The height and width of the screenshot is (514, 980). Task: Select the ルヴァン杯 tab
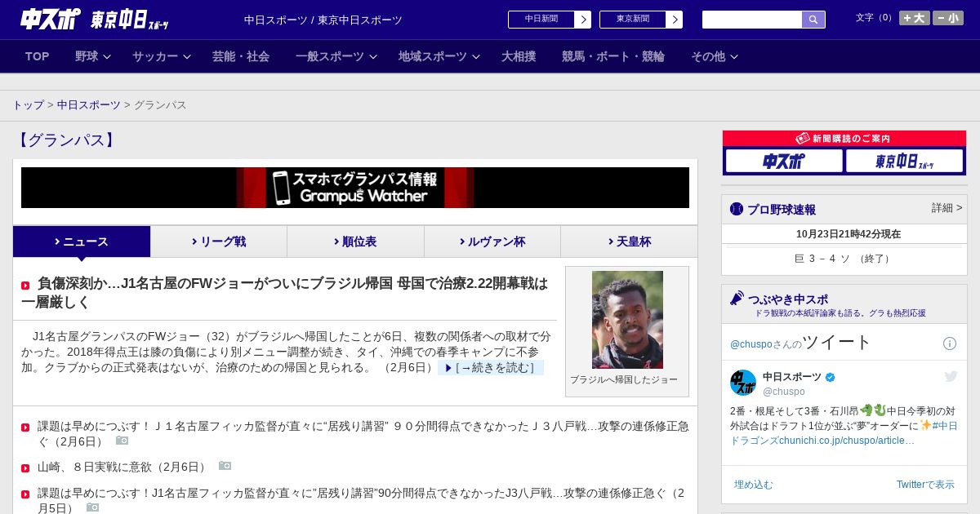[492, 241]
